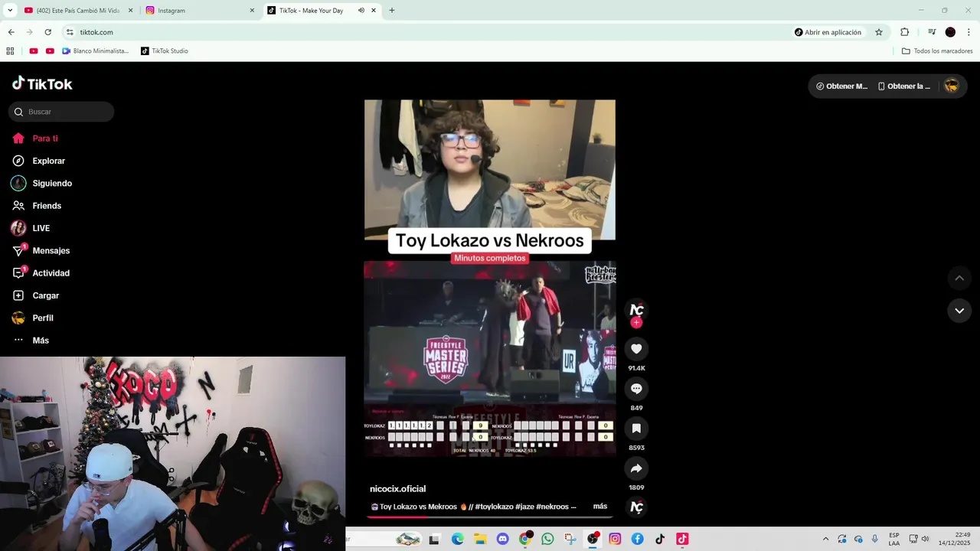Click the Buscar search field

pyautogui.click(x=61, y=112)
